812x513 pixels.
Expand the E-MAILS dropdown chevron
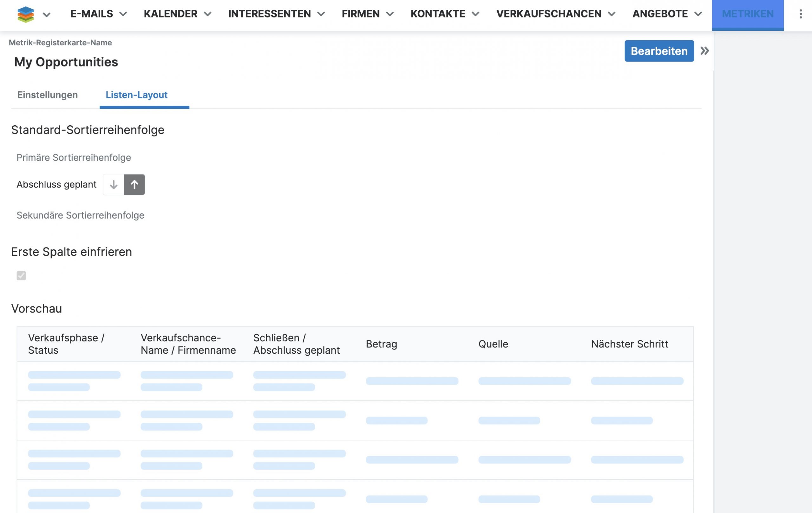[x=123, y=14]
